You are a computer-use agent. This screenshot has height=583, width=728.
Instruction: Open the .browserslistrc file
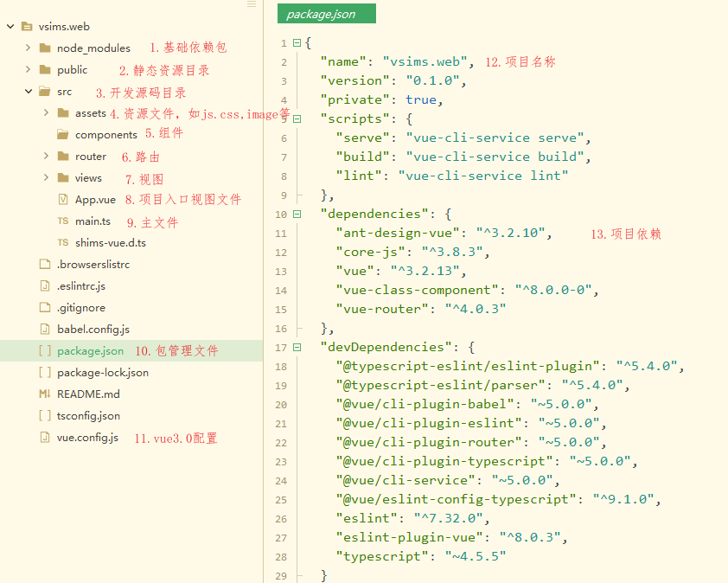coord(93,265)
